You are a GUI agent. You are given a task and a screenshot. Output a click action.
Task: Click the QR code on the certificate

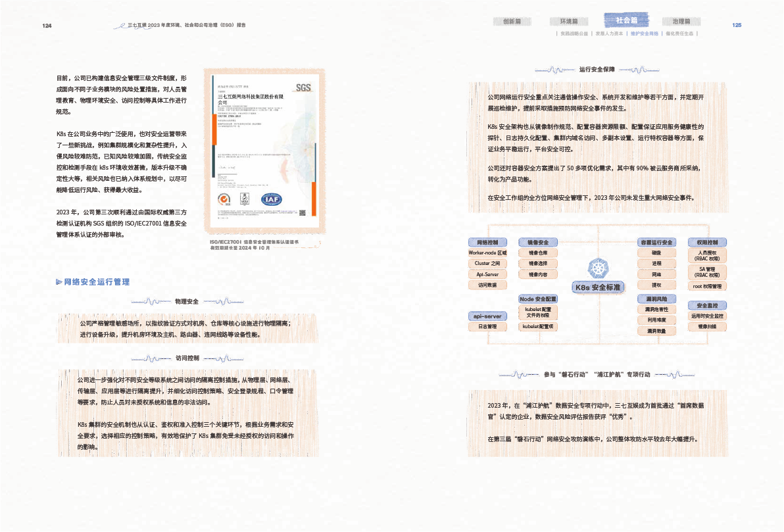(x=302, y=212)
